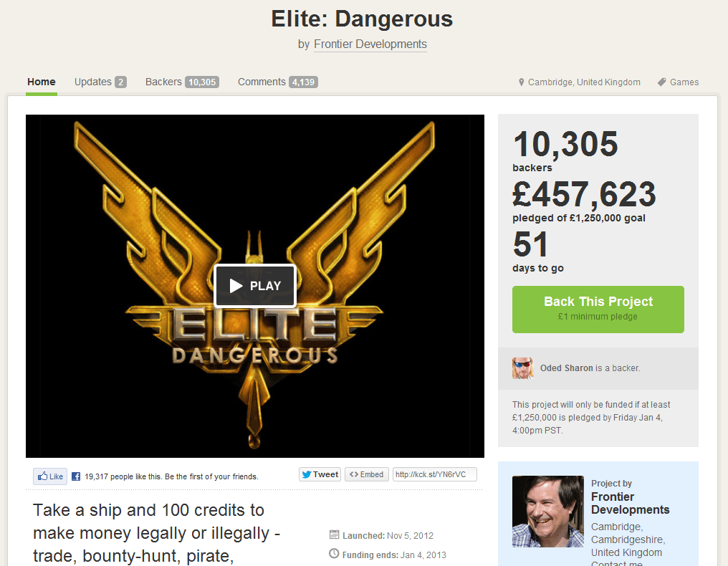The height and width of the screenshot is (566, 728).
Task: Click the Games category tag icon
Action: pyautogui.click(x=661, y=82)
